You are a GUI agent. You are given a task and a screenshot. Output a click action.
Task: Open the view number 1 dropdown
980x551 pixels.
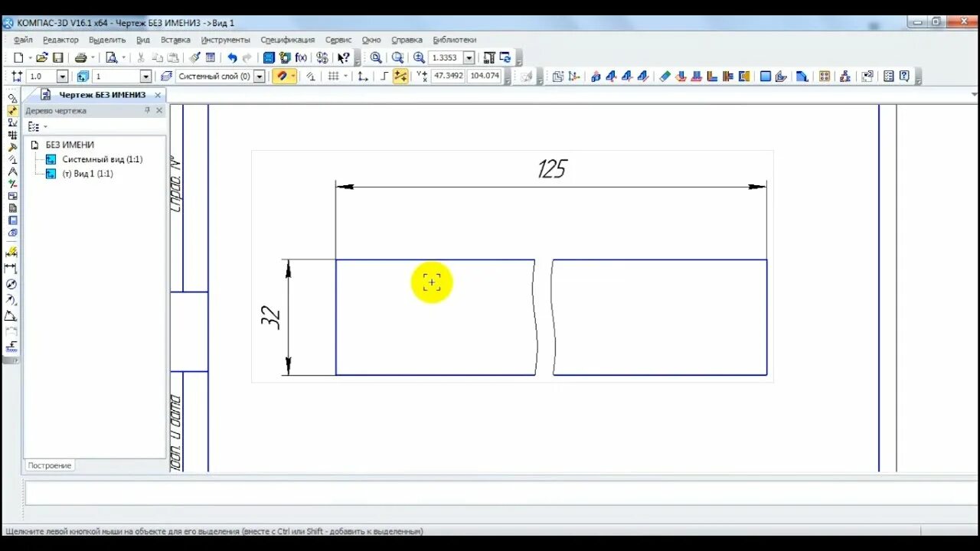[145, 77]
